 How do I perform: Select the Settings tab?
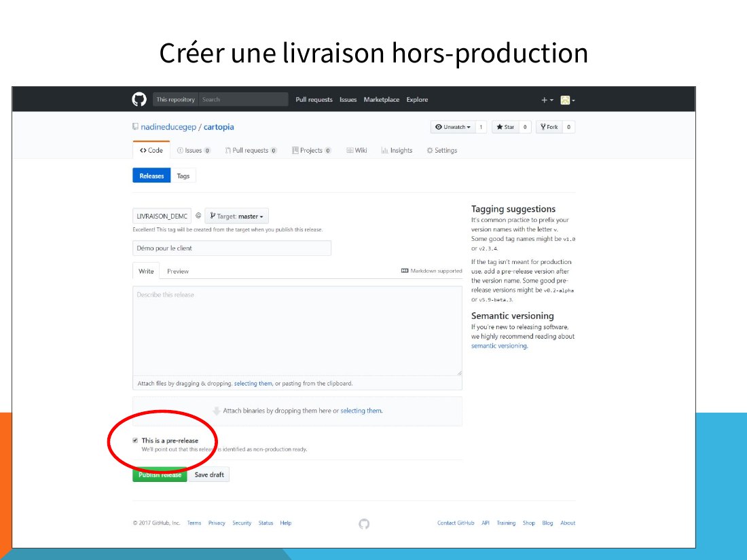tap(441, 151)
